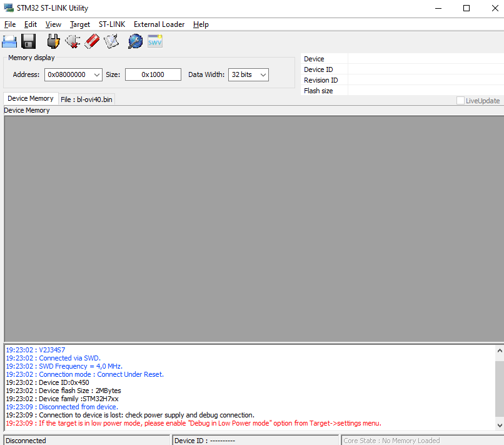
Task: Close the STM32 ST-LINK Utility window
Action: pyautogui.click(x=495, y=8)
